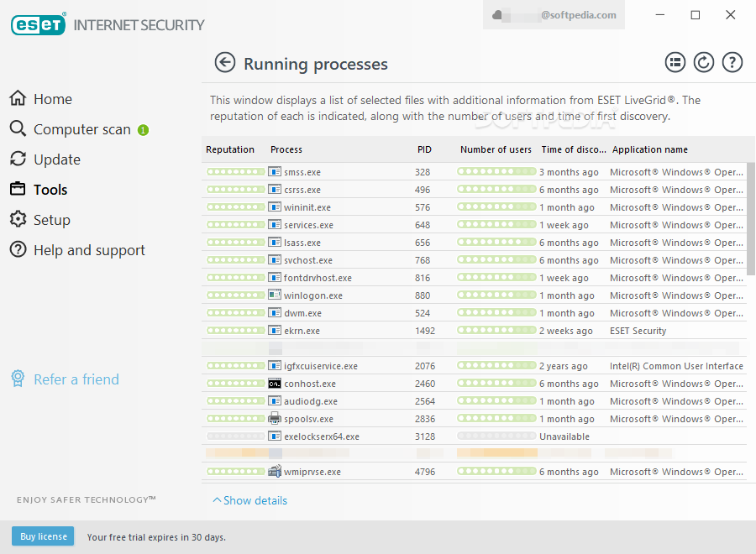
Task: Click the exelockserx64.exe process icon
Action: pyautogui.click(x=275, y=436)
